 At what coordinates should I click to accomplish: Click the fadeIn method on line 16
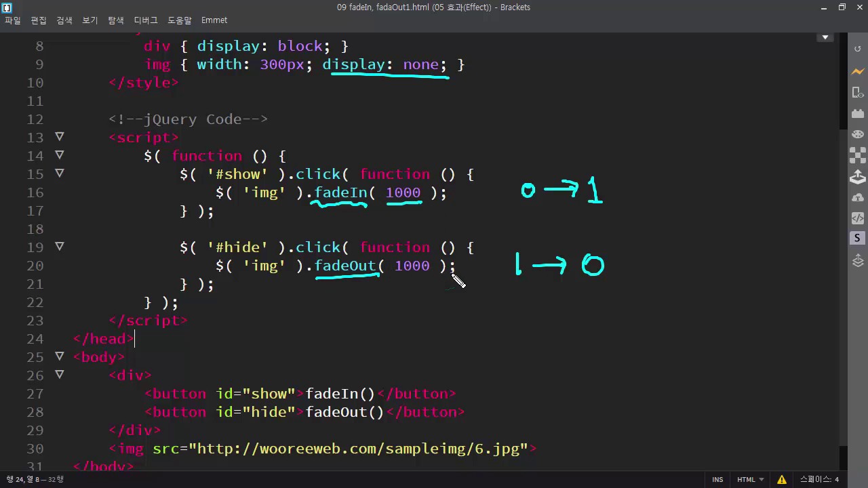coord(340,192)
